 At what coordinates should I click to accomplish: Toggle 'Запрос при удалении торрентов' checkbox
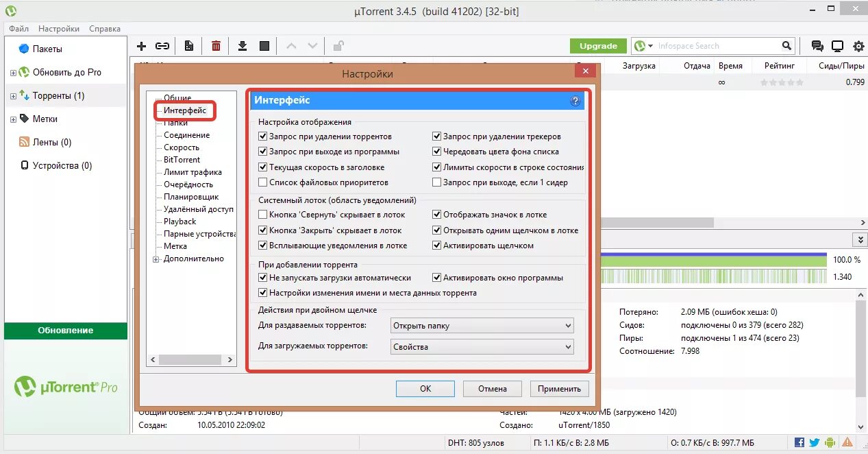[x=263, y=136]
